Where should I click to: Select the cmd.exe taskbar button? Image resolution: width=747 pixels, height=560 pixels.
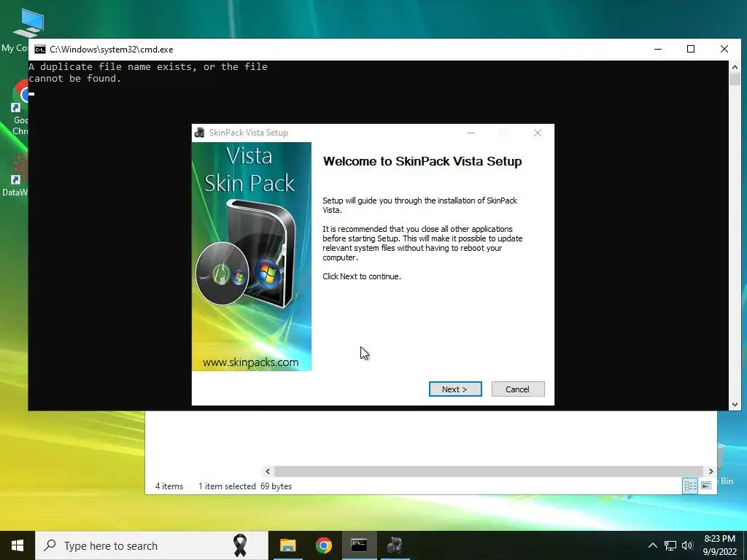359,545
